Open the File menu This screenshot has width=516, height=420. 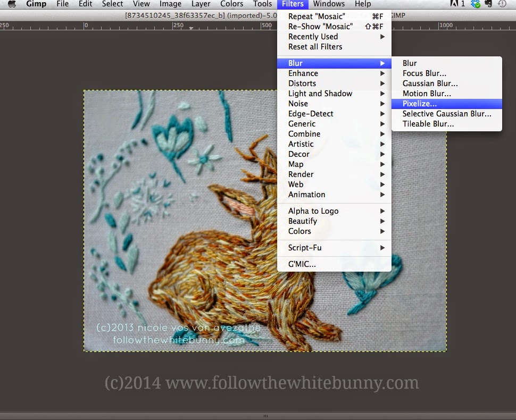click(63, 4)
